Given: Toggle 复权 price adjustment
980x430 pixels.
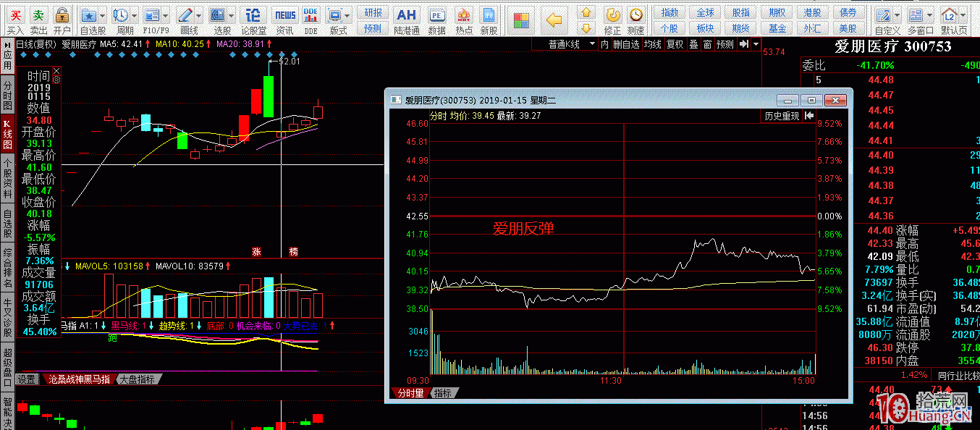Looking at the screenshot, I should click(675, 44).
